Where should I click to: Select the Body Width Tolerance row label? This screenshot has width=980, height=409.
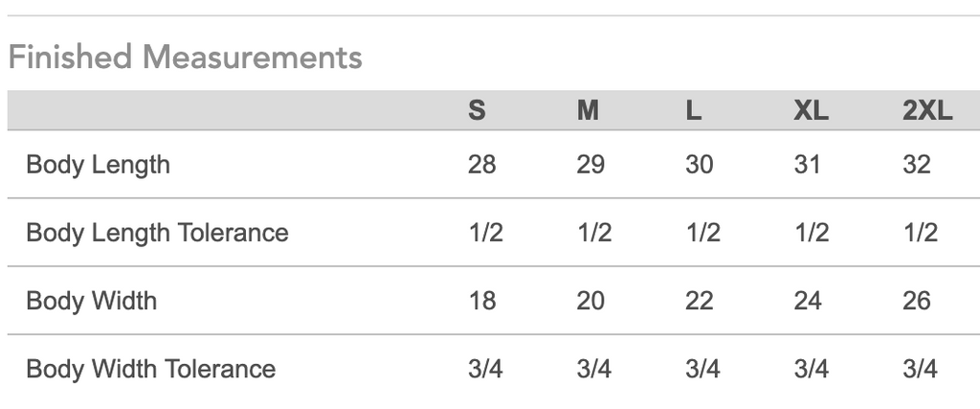[150, 369]
